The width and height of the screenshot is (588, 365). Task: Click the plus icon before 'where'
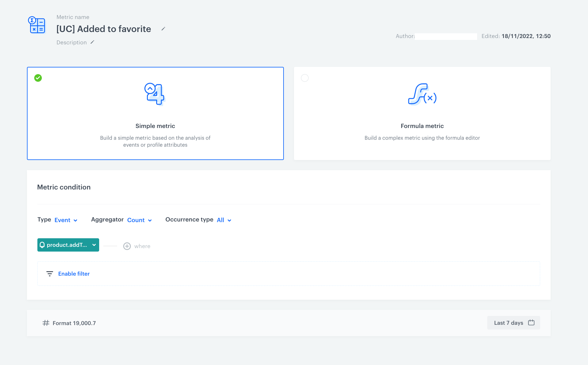click(x=127, y=246)
